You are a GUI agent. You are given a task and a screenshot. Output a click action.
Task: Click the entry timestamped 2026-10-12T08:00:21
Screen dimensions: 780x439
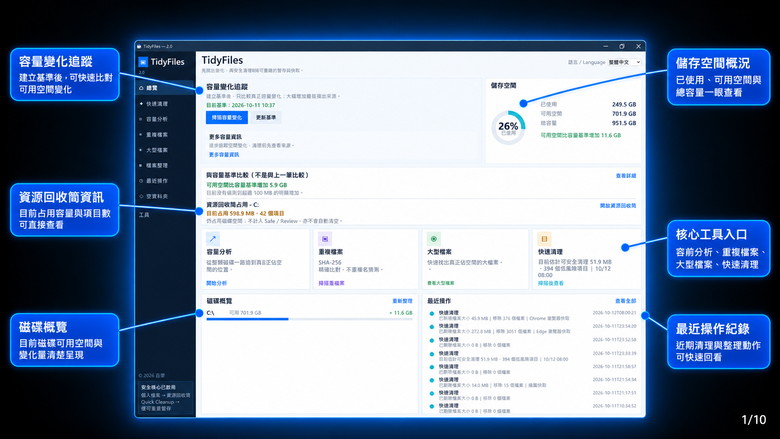coord(532,315)
